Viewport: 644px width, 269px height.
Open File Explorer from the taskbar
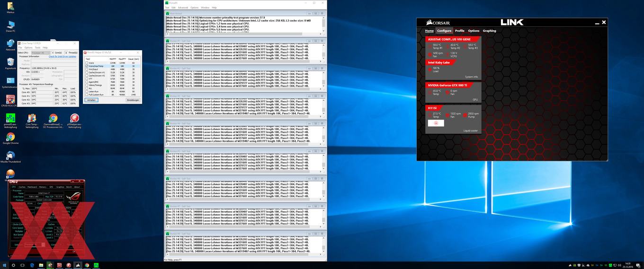point(41,265)
